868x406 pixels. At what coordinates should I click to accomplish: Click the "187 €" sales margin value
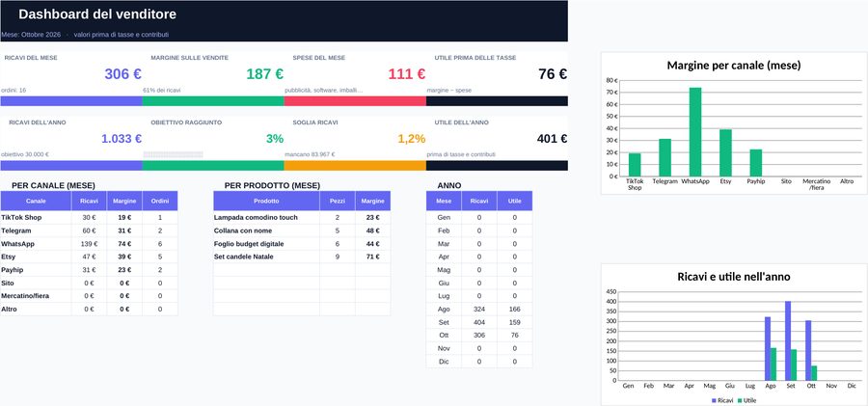[x=264, y=74]
